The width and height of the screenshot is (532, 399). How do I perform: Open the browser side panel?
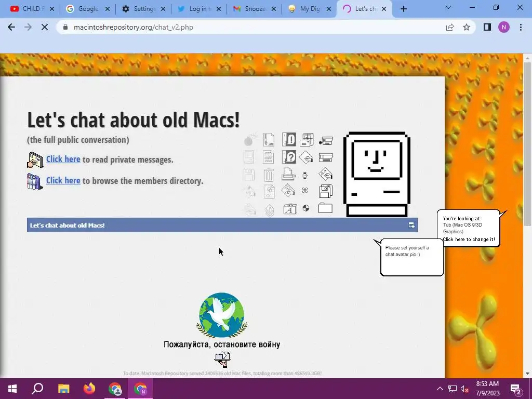click(x=487, y=27)
